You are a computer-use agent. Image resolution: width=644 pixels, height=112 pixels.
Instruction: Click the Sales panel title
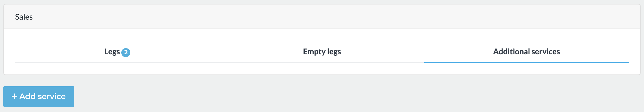(x=24, y=17)
